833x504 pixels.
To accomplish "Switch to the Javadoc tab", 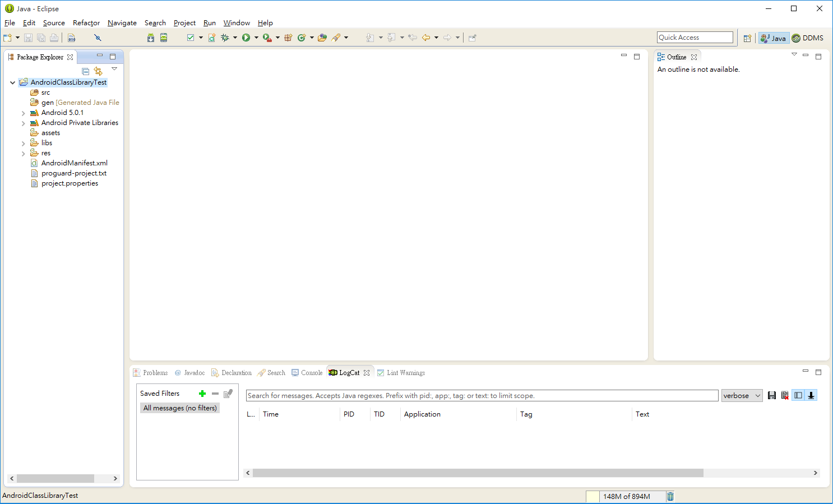I will (189, 373).
